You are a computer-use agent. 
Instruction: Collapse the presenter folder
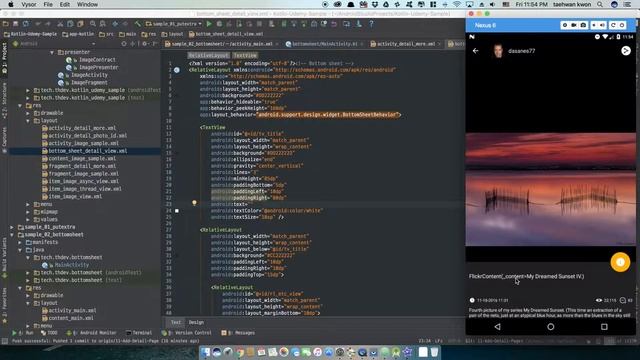pos(52,52)
